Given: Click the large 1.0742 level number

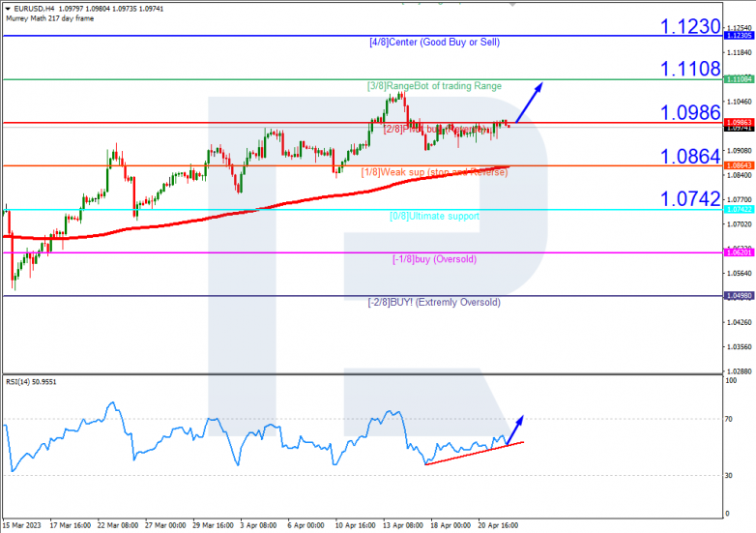Looking at the screenshot, I should [x=690, y=198].
